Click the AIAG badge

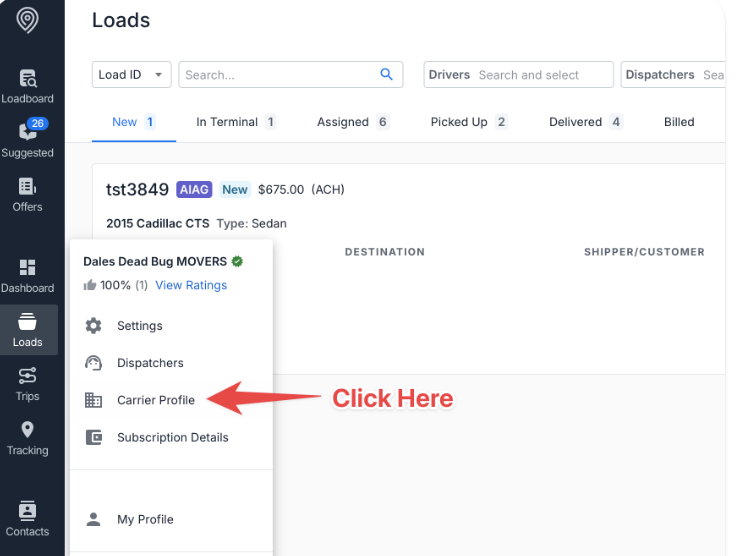194,189
